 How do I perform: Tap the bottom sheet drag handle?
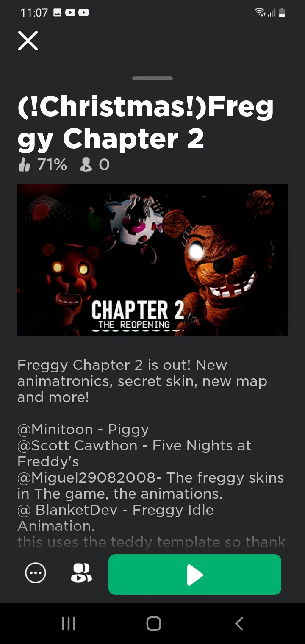tap(152, 78)
